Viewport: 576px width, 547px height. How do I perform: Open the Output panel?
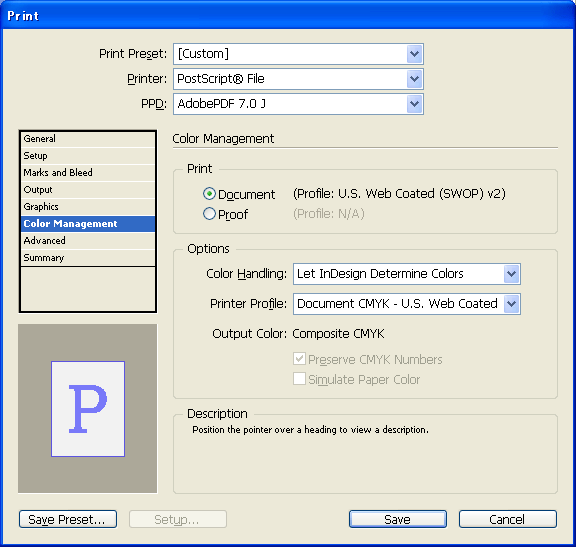[x=88, y=190]
